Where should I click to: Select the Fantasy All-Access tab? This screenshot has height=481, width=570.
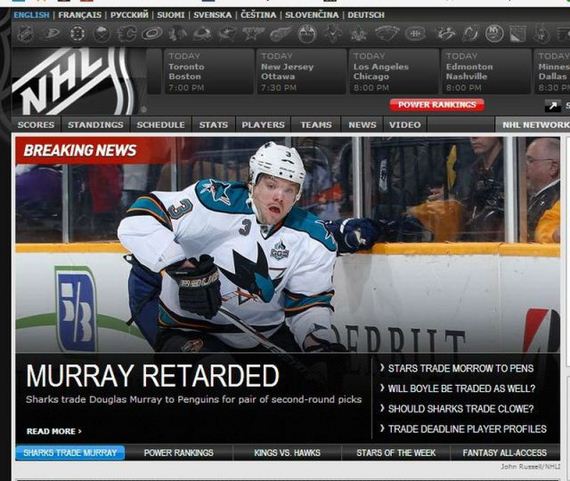(505, 453)
